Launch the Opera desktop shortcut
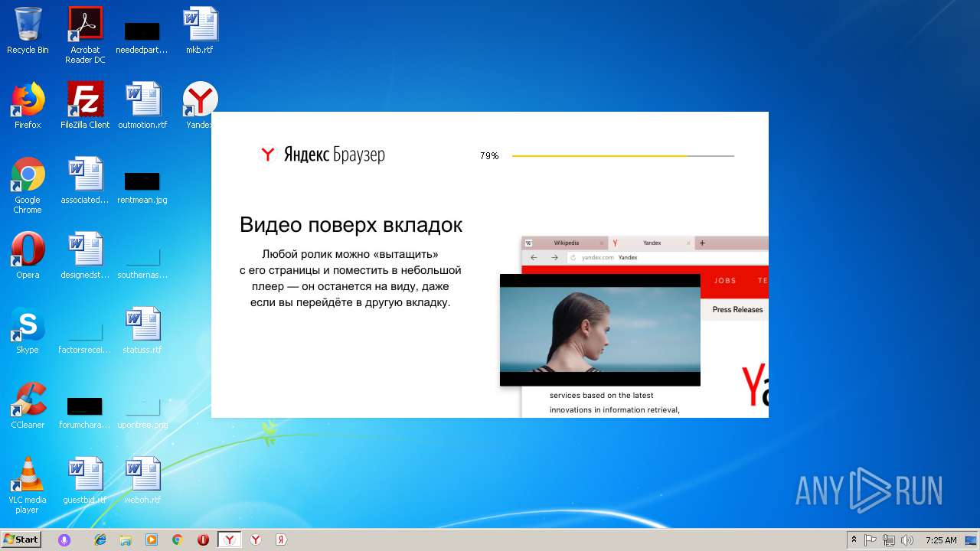This screenshot has width=980, height=551. coord(28,256)
